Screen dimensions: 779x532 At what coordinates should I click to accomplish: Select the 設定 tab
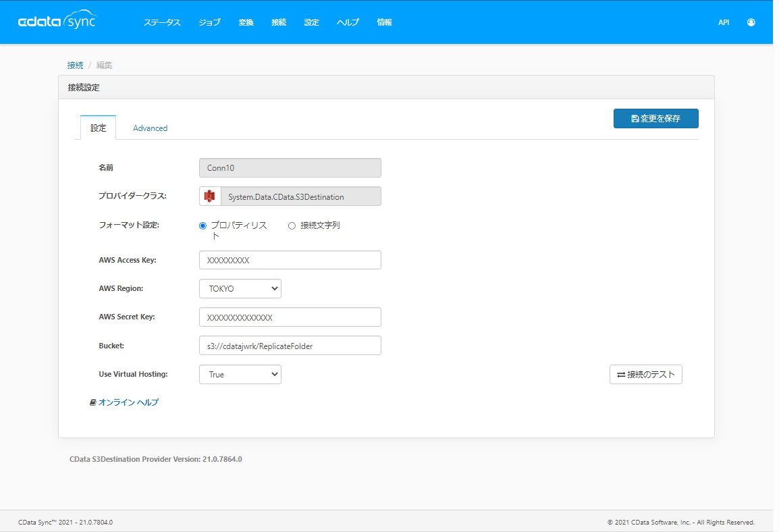[98, 128]
